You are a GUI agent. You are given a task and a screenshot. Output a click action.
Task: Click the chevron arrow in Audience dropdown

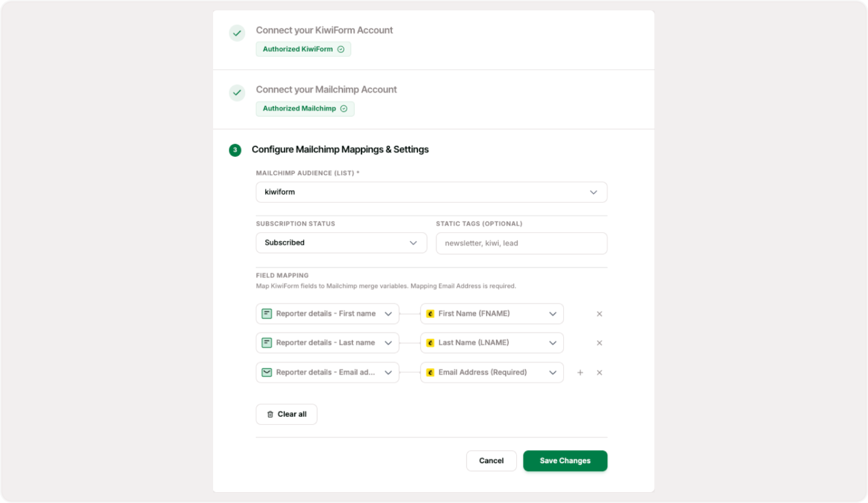(593, 192)
